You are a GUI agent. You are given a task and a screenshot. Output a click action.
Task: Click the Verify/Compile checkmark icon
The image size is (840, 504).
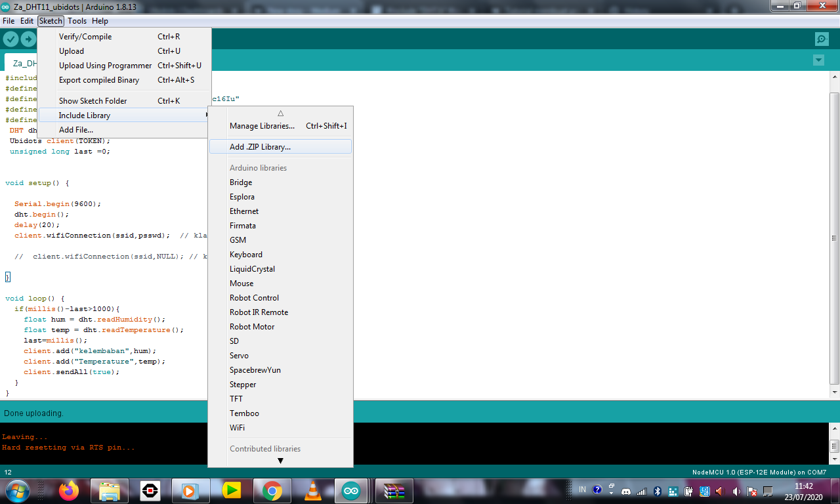pyautogui.click(x=10, y=39)
